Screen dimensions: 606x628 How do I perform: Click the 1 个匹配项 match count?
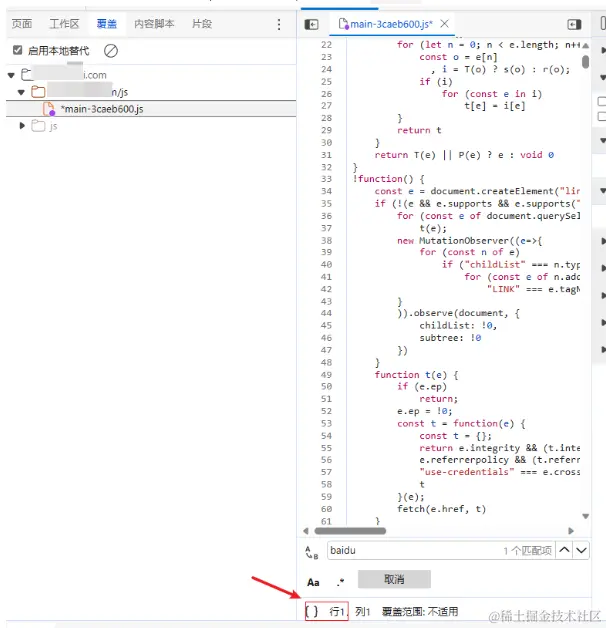(527, 551)
